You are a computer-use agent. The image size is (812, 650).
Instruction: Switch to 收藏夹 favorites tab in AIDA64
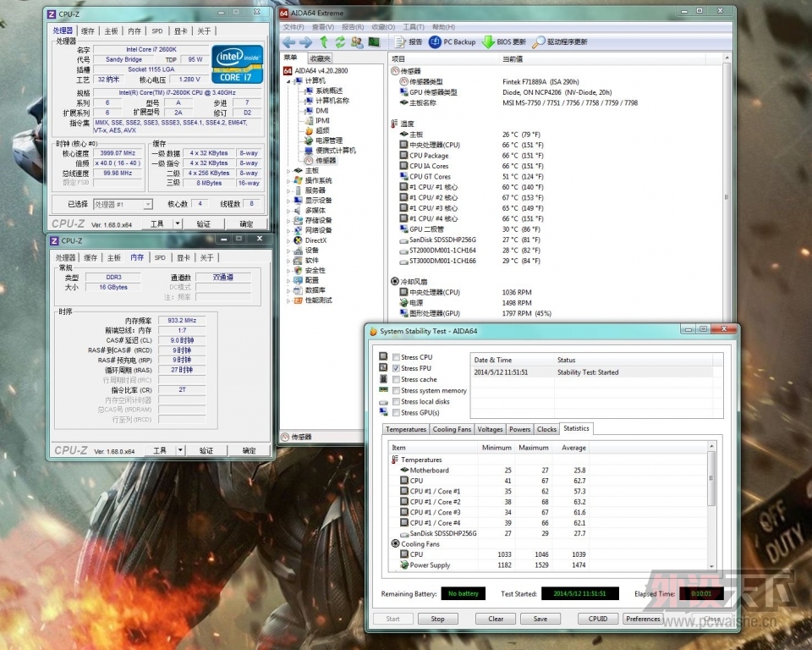tap(320, 58)
